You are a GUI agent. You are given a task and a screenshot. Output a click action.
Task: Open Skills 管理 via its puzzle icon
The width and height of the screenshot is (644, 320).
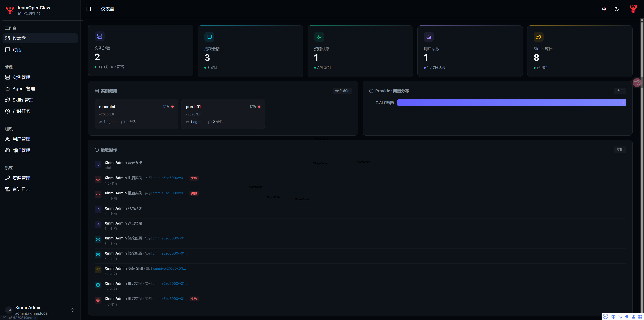click(x=8, y=100)
